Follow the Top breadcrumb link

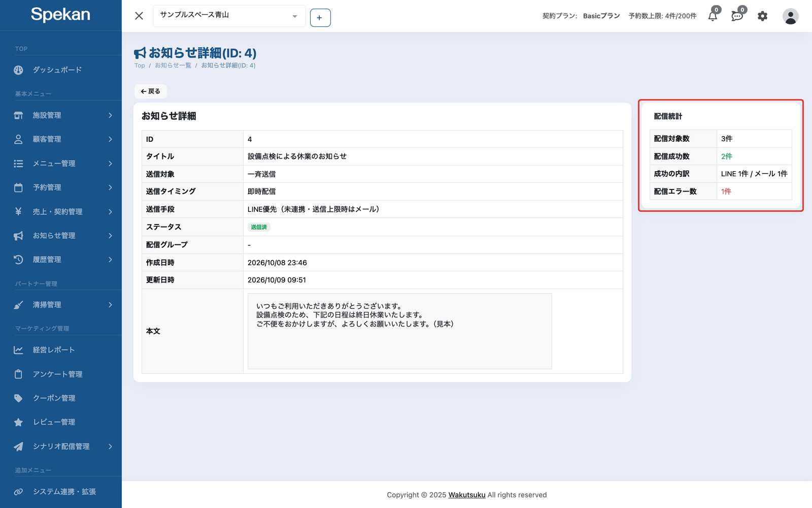point(140,66)
